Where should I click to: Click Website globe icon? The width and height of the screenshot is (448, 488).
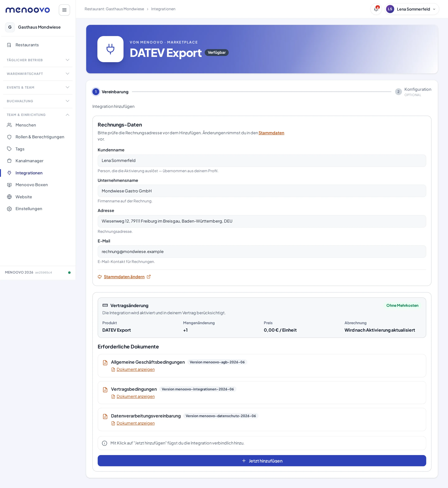(9, 197)
